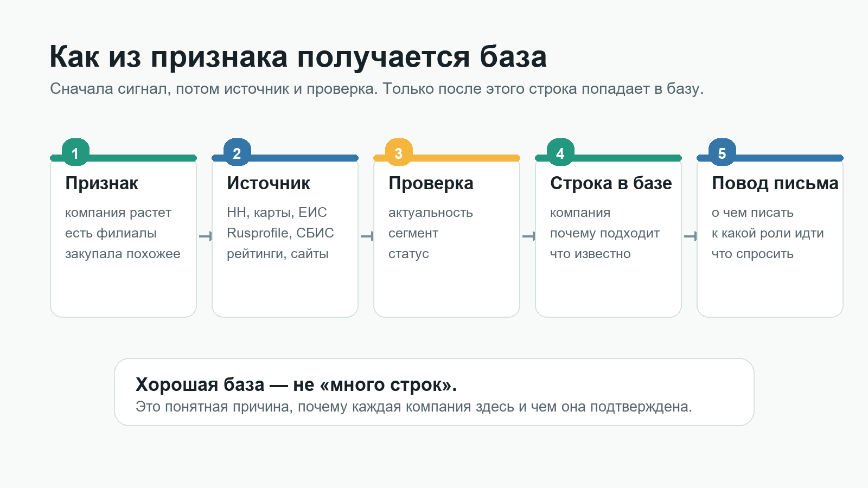Image resolution: width=868 pixels, height=488 pixels.
Task: Click the blue step 5 number badge
Action: tap(722, 152)
